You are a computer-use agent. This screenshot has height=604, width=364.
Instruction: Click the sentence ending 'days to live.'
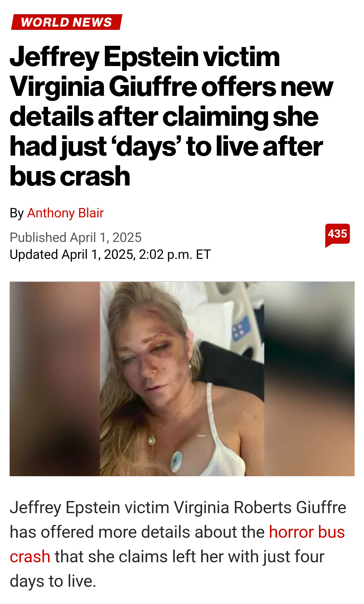tap(53, 581)
